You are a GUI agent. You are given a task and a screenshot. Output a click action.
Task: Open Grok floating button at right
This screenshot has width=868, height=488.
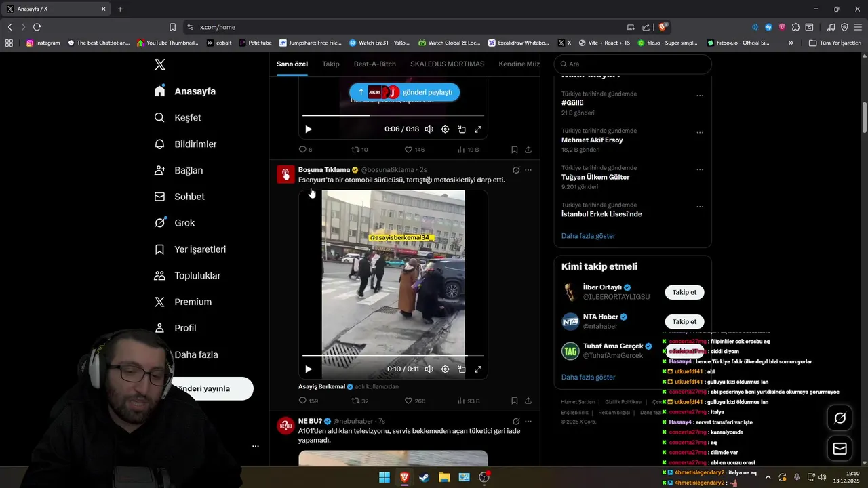840,418
